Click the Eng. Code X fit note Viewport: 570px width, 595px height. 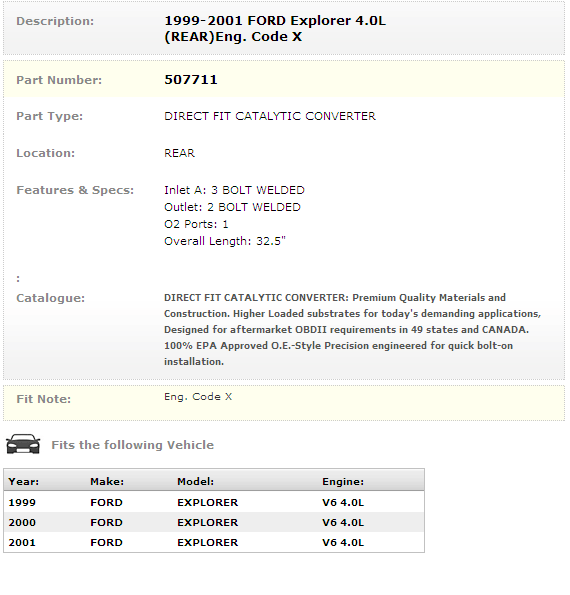click(198, 397)
